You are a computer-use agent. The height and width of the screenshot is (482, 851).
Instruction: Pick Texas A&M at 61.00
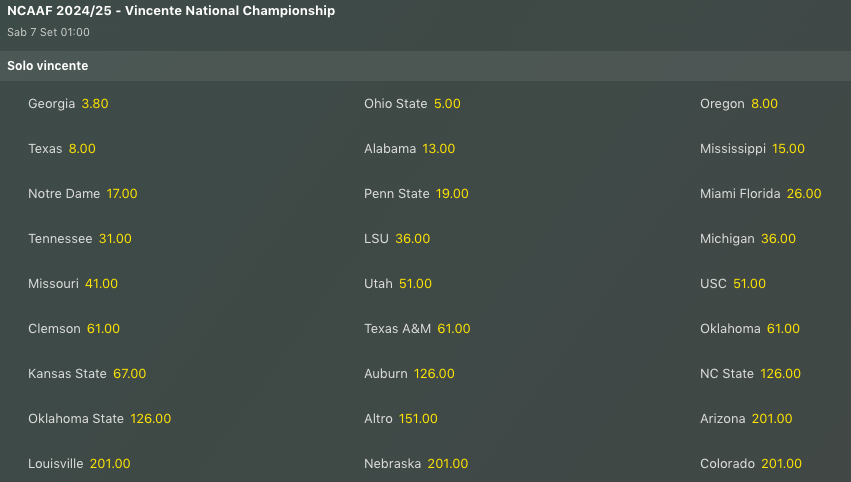453,329
